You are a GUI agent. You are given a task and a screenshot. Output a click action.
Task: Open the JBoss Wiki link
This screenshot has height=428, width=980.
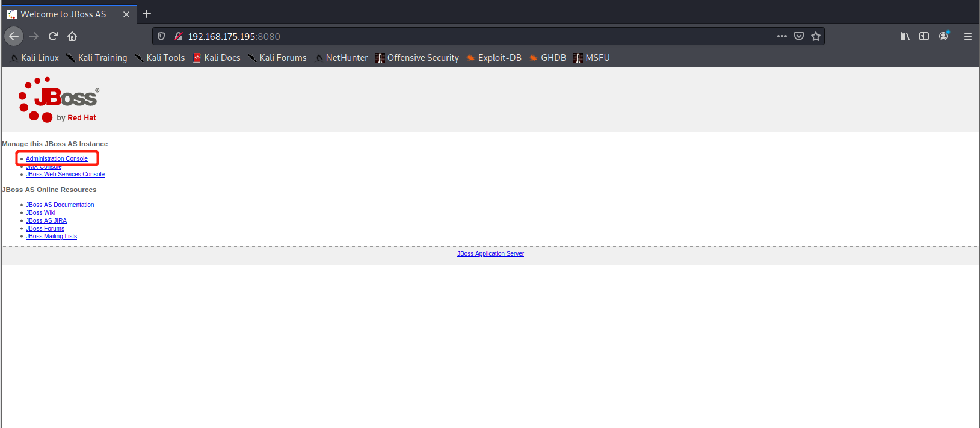[40, 213]
